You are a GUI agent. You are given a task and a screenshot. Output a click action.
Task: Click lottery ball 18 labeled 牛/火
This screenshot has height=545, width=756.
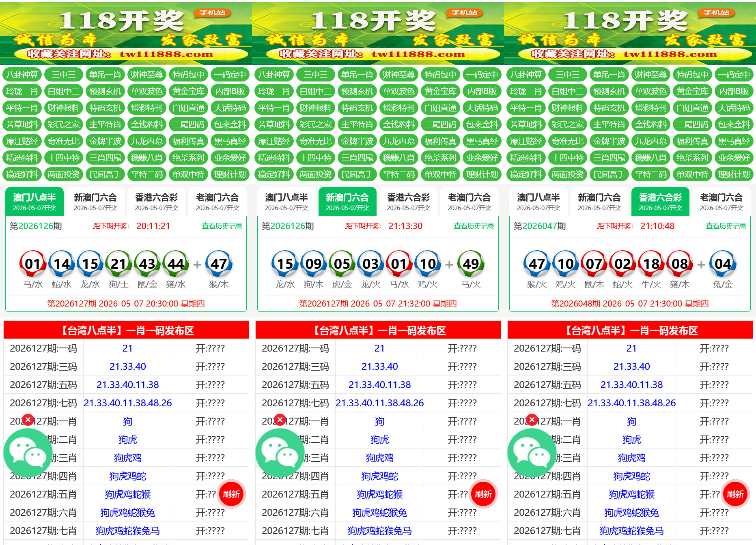point(651,264)
